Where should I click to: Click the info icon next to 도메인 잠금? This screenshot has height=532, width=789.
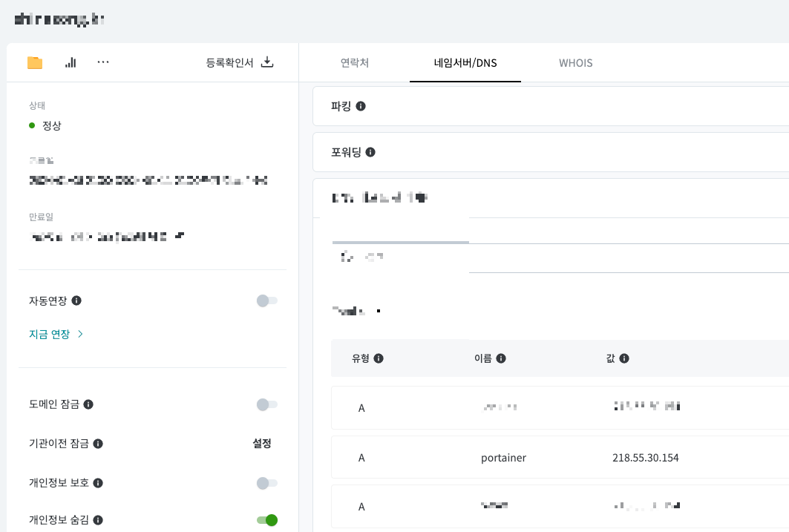point(90,404)
